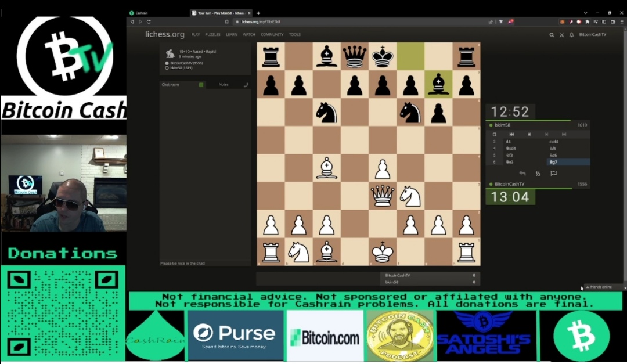This screenshot has height=364, width=627.
Task: Select move cxd4 in move list
Action: [567, 142]
